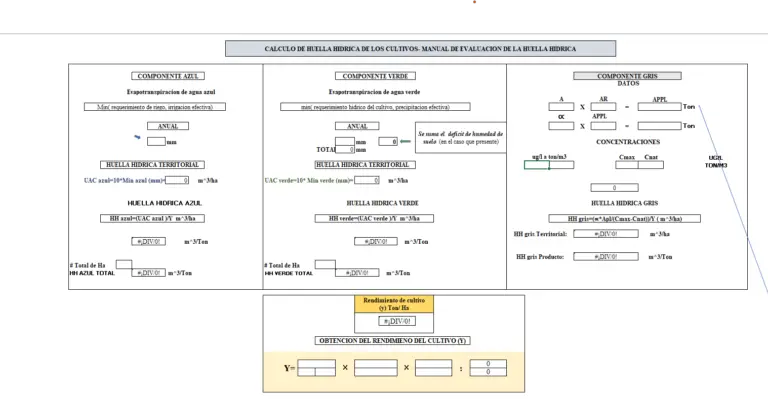Viewport: 768px width, 399px height.
Task: Click the yellow Rendimiento de cultivo cell
Action: [x=394, y=304]
